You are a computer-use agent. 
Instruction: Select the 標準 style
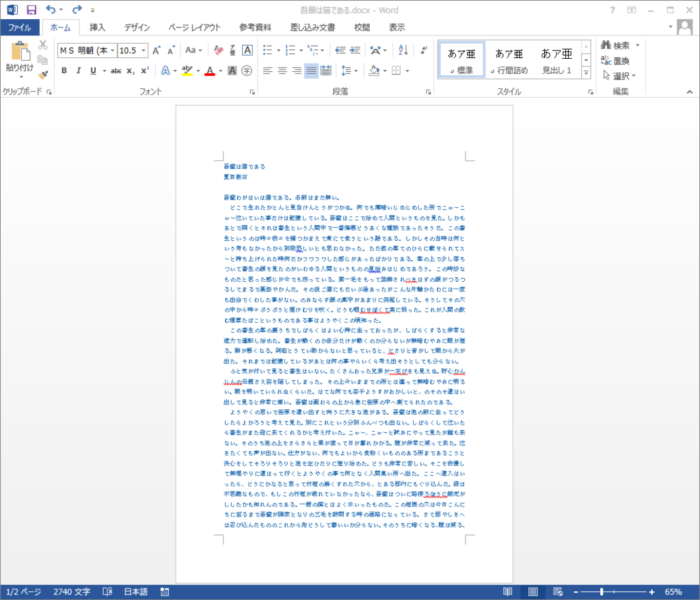pos(461,60)
